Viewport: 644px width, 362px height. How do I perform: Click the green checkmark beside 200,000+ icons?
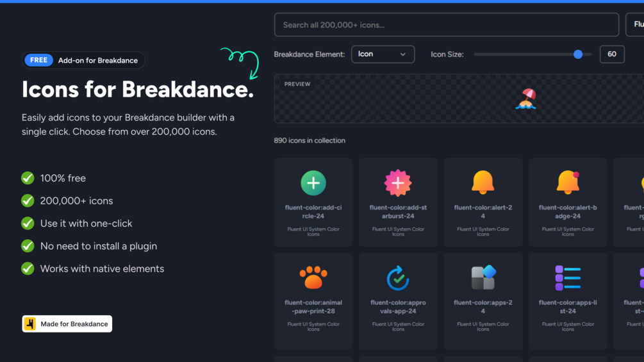pos(28,201)
